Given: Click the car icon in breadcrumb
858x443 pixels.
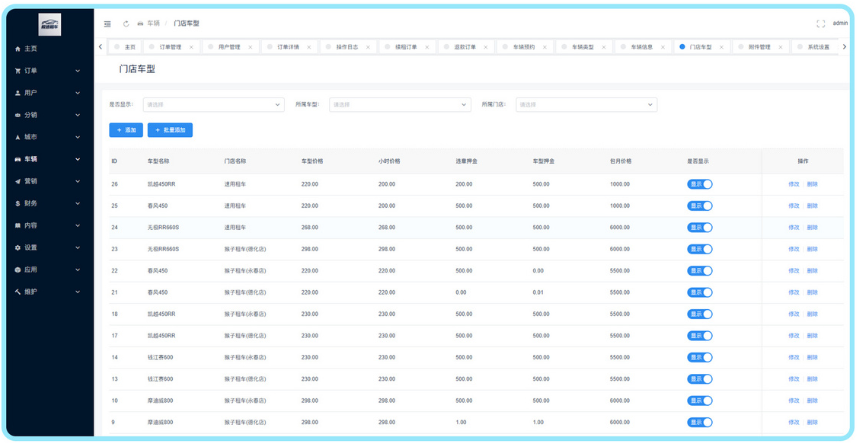Looking at the screenshot, I should pos(140,24).
